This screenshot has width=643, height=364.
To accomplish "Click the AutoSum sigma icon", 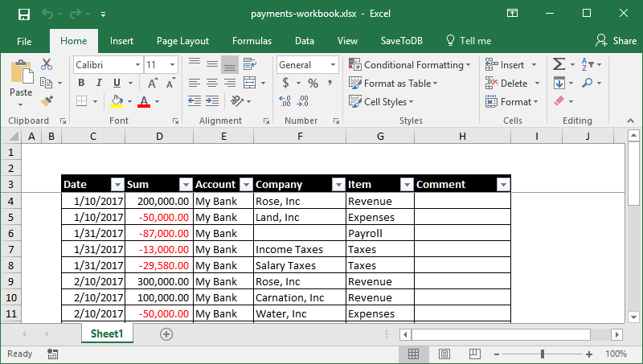I will coord(559,64).
